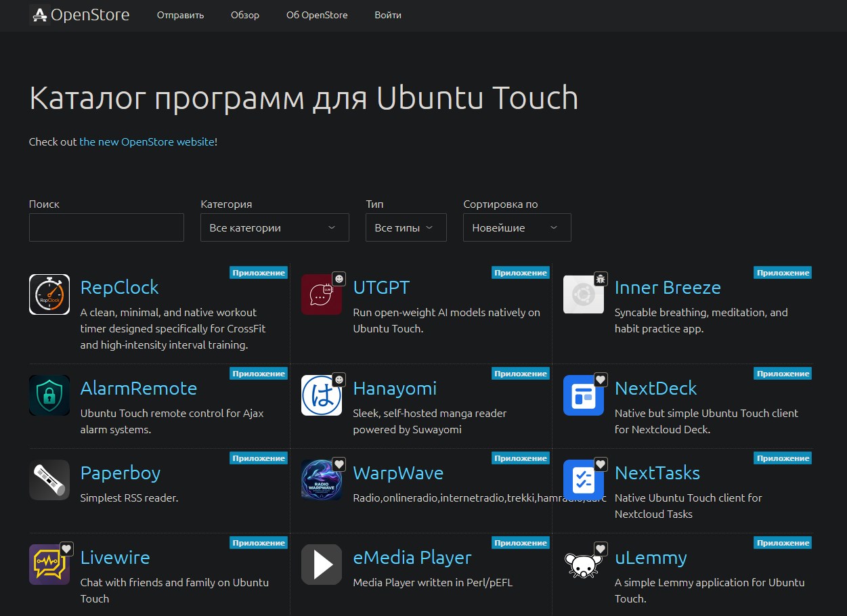Click the smiley badge on UTGPT icon

tap(339, 278)
